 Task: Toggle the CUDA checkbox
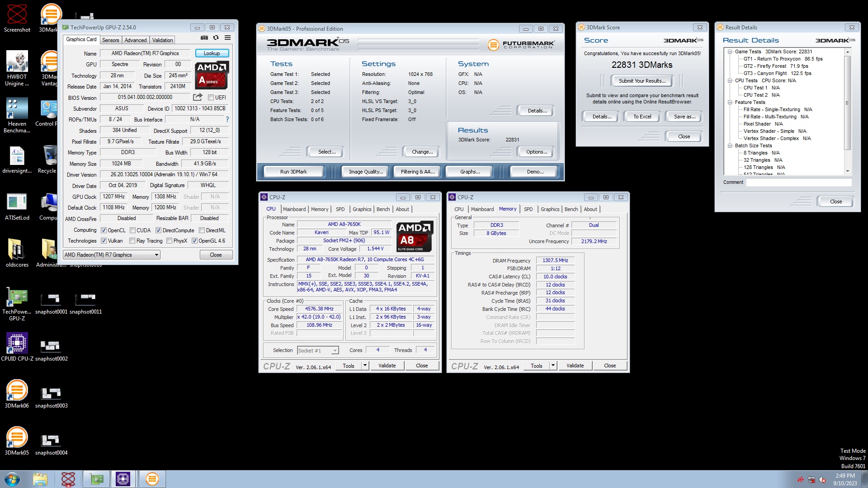tap(132, 230)
